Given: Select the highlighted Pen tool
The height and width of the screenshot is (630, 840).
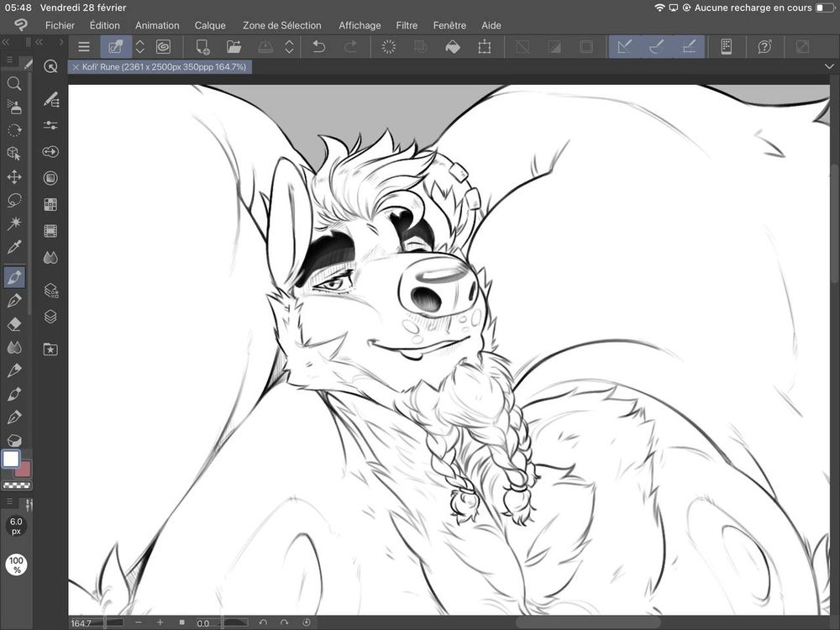Looking at the screenshot, I should 14,277.
